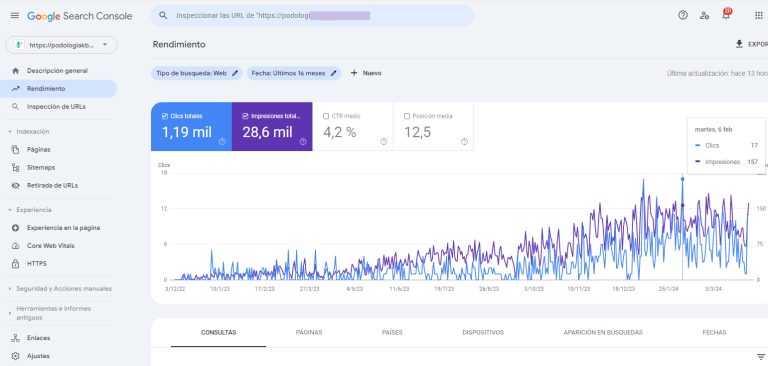Open the Google apps grid

point(759,15)
